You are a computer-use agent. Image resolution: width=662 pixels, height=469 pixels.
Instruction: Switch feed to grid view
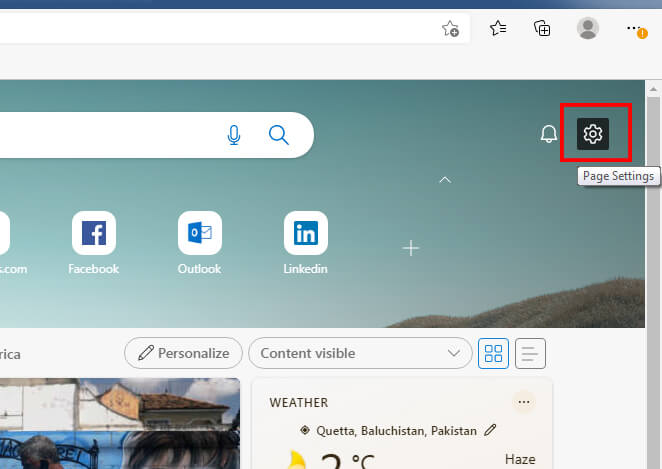[x=494, y=353]
